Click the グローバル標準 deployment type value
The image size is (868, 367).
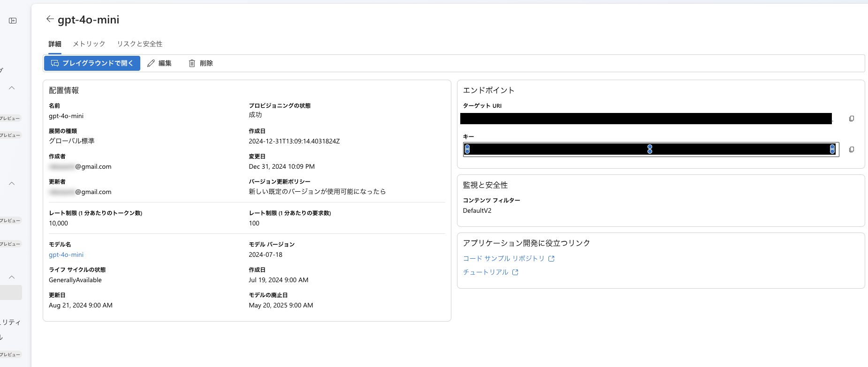pos(72,141)
